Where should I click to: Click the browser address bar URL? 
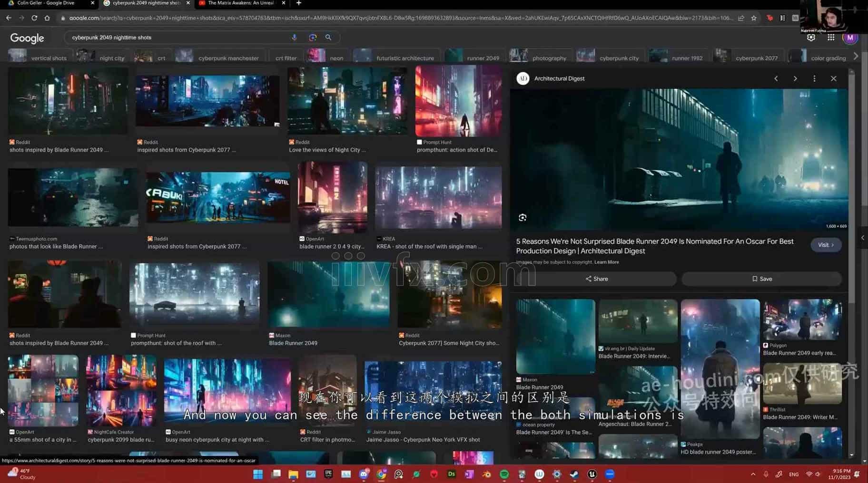400,18
